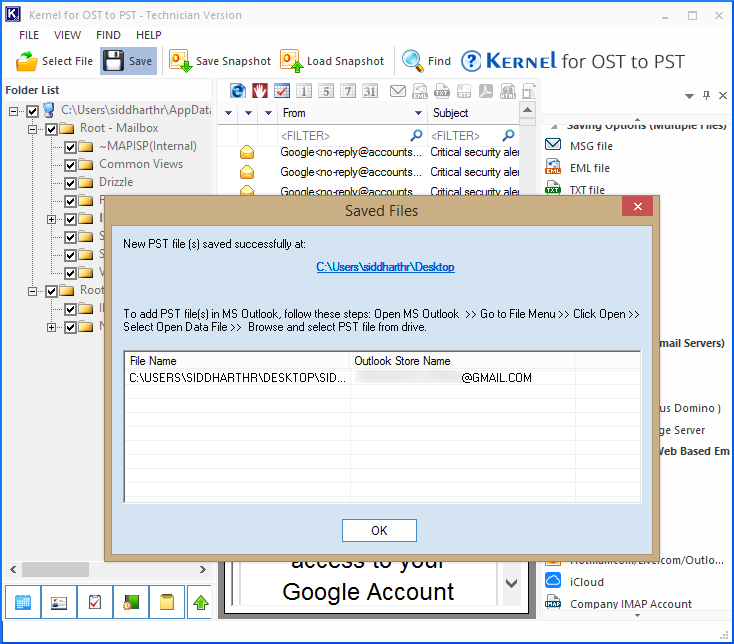Viewport: 734px width, 644px height.
Task: Click the green up arrow button
Action: (x=201, y=602)
